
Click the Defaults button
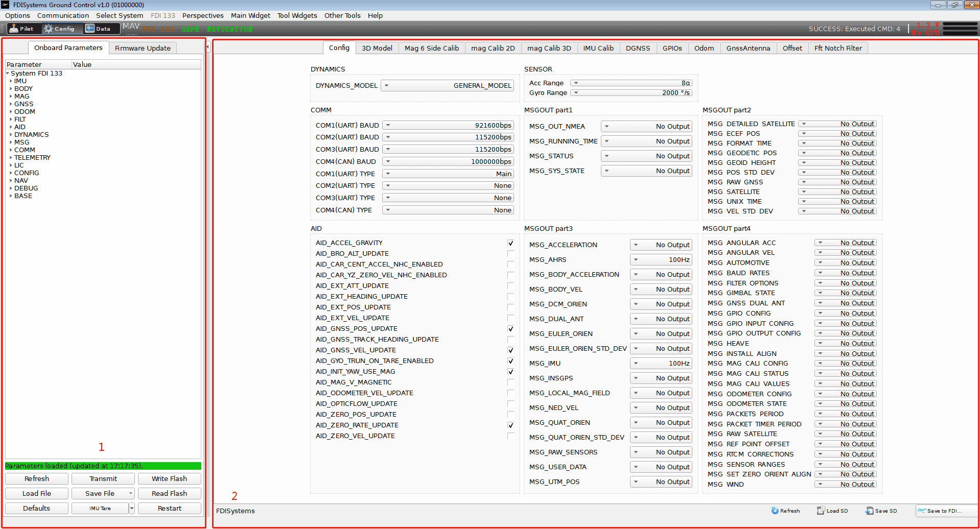pos(37,508)
